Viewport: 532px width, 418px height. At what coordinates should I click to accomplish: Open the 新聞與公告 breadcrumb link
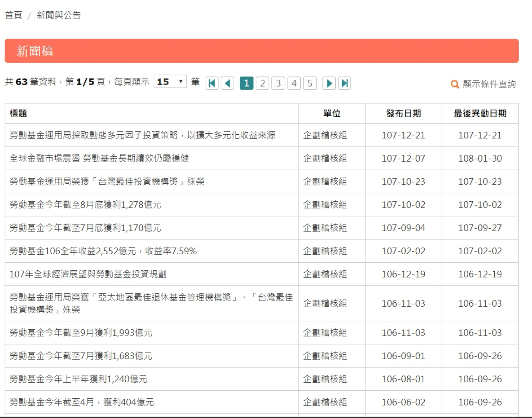pos(59,15)
